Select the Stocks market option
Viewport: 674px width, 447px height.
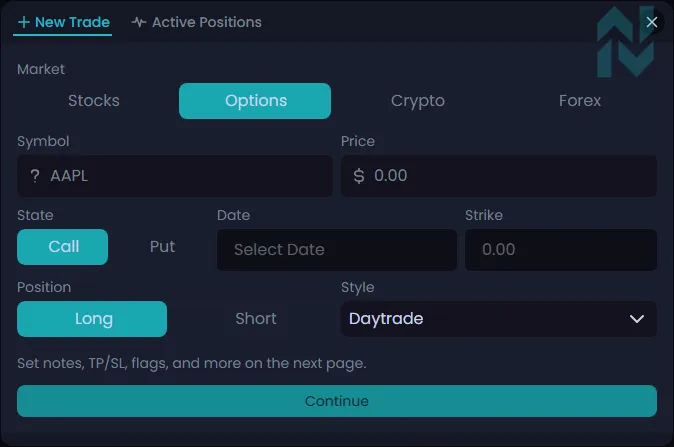tap(94, 101)
